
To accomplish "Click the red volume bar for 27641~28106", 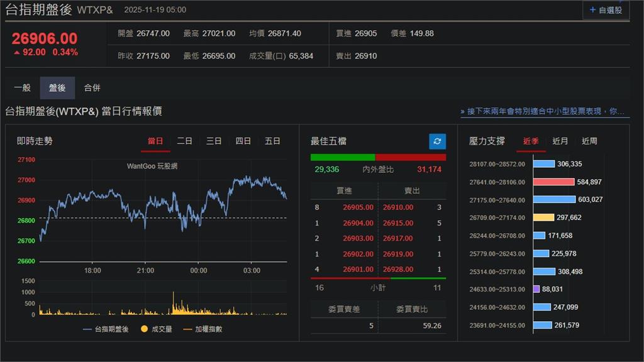I will pyautogui.click(x=552, y=182).
